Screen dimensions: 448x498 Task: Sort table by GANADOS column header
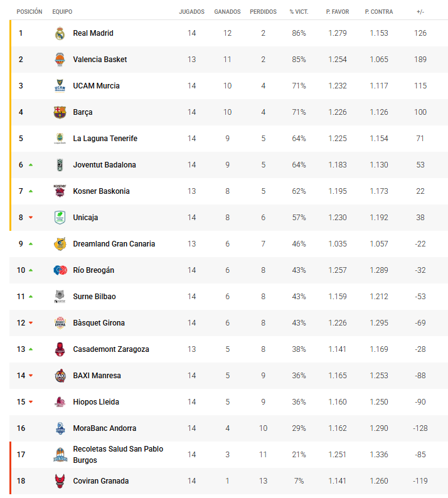227,12
